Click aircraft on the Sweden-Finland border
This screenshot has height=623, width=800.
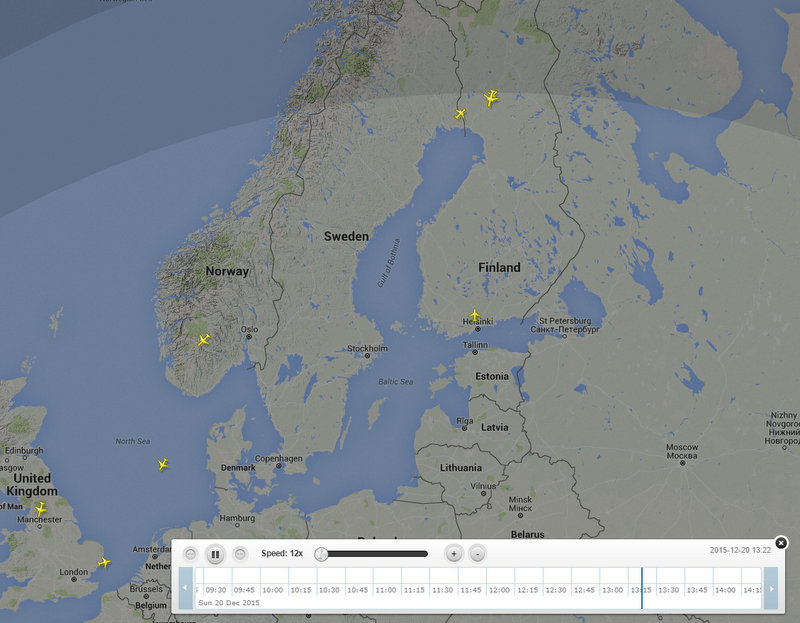click(x=460, y=114)
